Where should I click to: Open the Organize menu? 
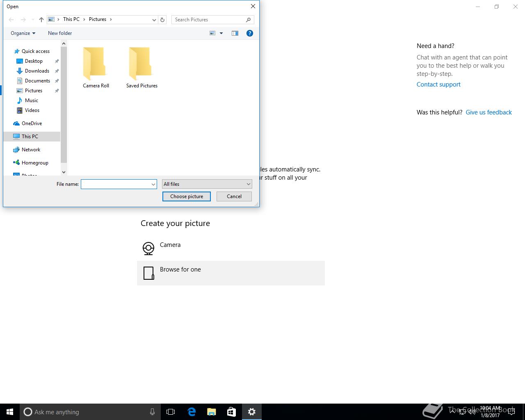tap(23, 33)
